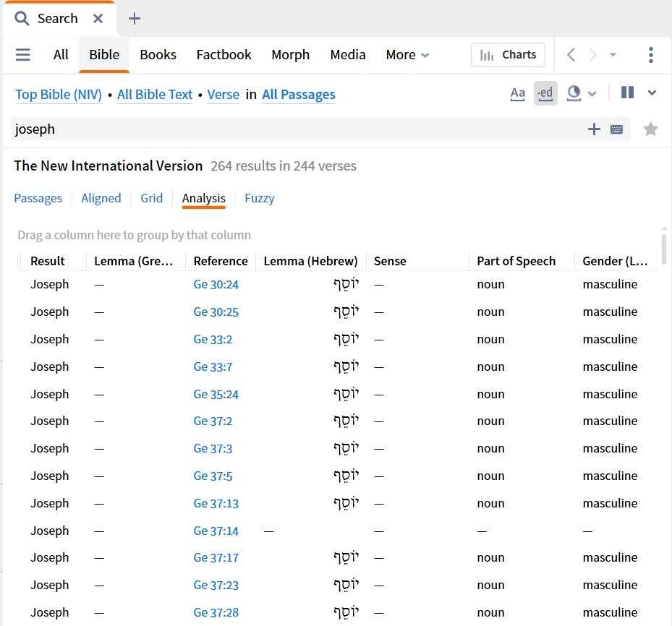Screen dimensions: 672x626
Task: Toggle the contrast circle search option
Action: click(574, 93)
